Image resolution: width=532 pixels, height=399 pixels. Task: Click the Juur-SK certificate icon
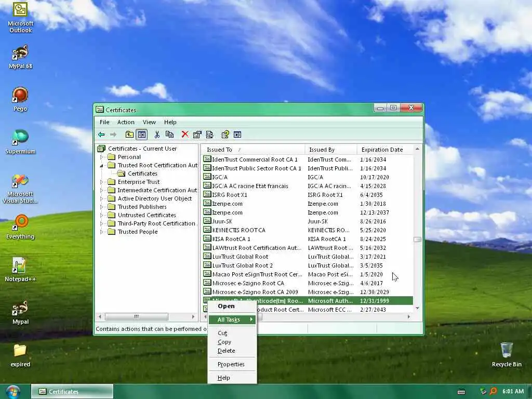coord(207,221)
